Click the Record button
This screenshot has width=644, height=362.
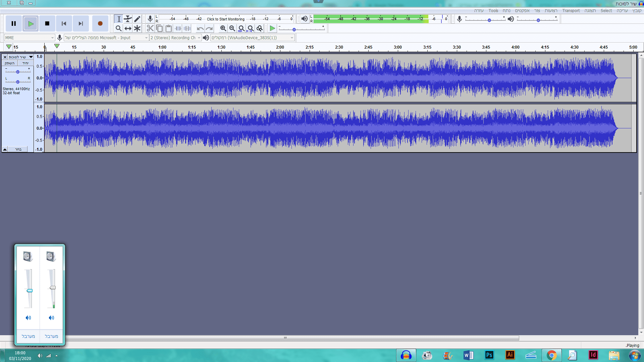[100, 23]
